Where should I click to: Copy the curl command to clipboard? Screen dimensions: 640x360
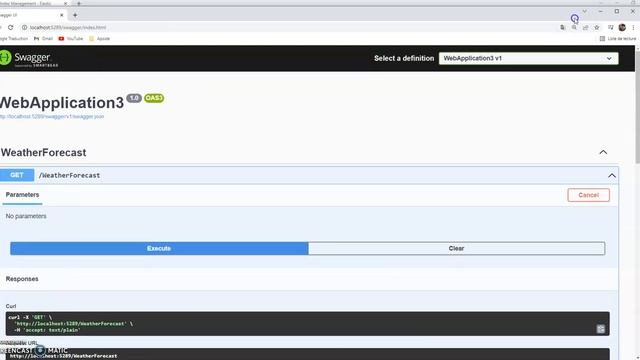[x=600, y=329]
